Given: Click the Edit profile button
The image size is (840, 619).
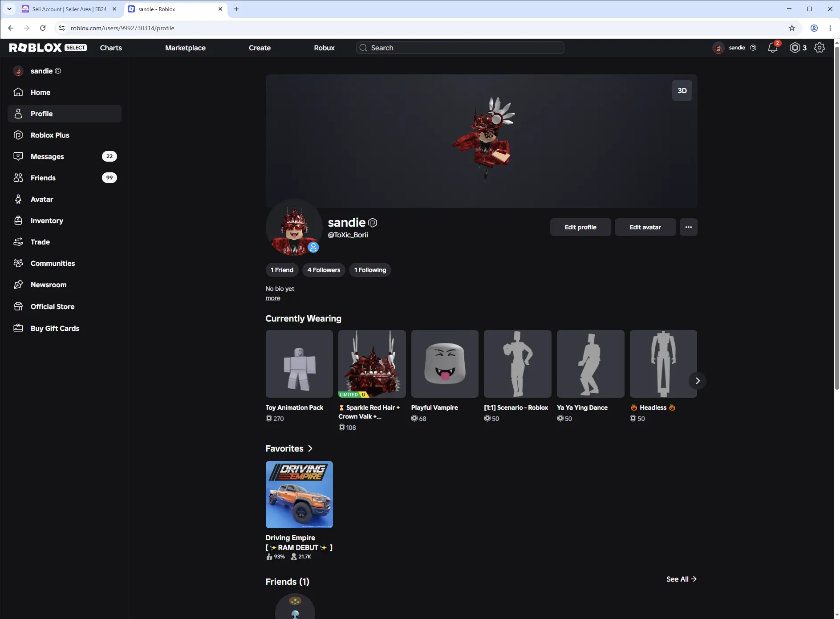Looking at the screenshot, I should (x=580, y=227).
